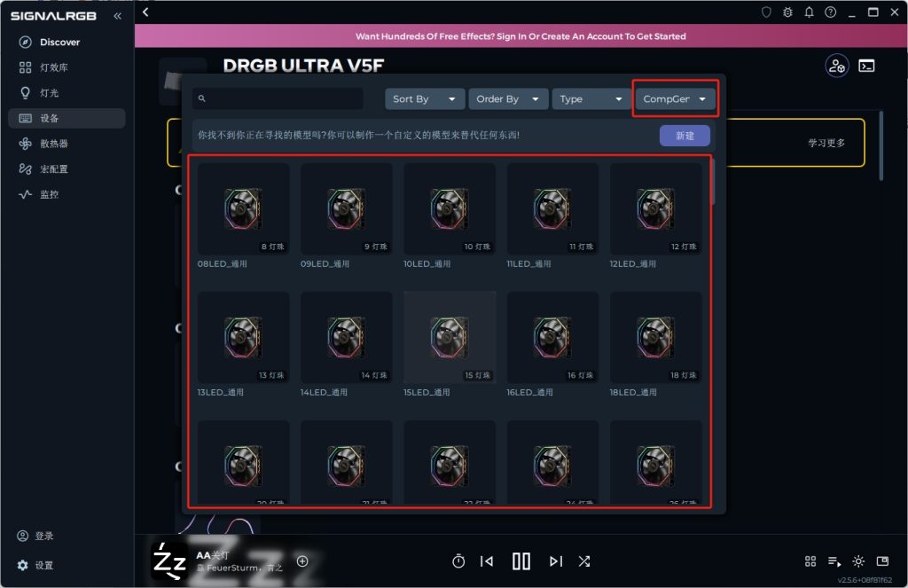Collapse the SignalRGB sidebar

[118, 16]
